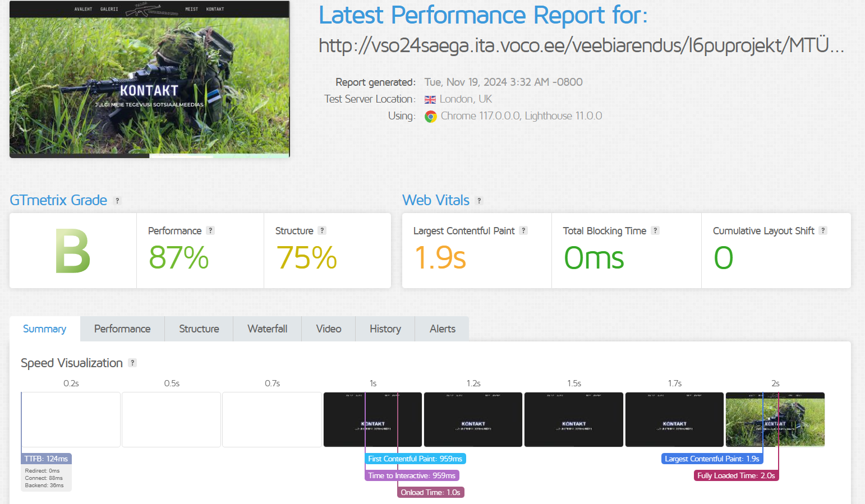Click the First Contentful Paint 959ms marker
The height and width of the screenshot is (504, 865).
click(415, 459)
